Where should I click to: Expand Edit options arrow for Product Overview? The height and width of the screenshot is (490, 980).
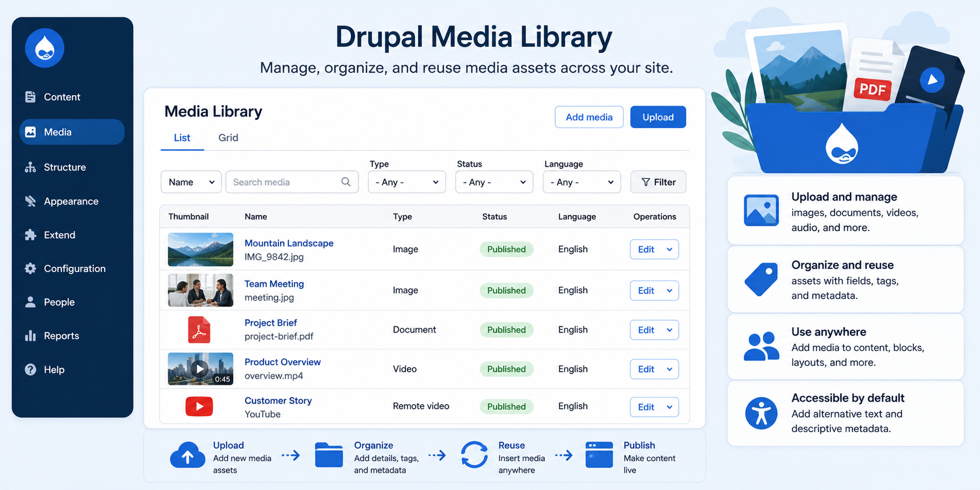coord(670,369)
